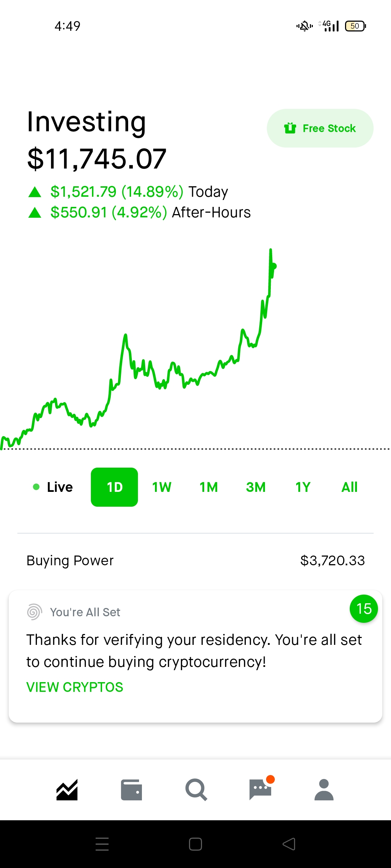Open messages with the notification dot

pyautogui.click(x=260, y=789)
